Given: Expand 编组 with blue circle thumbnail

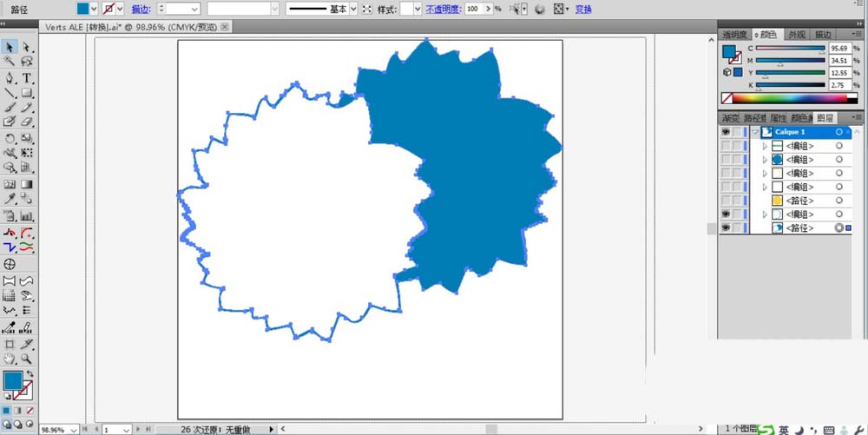Looking at the screenshot, I should [x=765, y=160].
